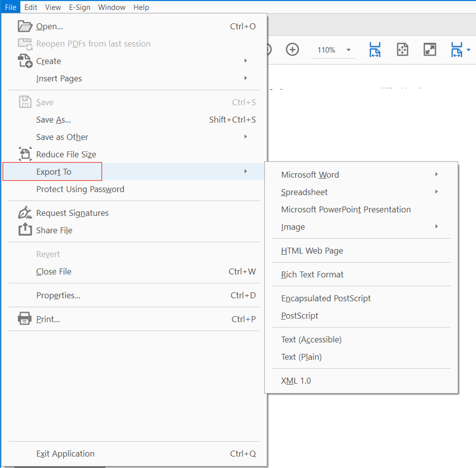Select the fit one full page icon
Image resolution: width=476 pixels, height=468 pixels.
pos(402,49)
